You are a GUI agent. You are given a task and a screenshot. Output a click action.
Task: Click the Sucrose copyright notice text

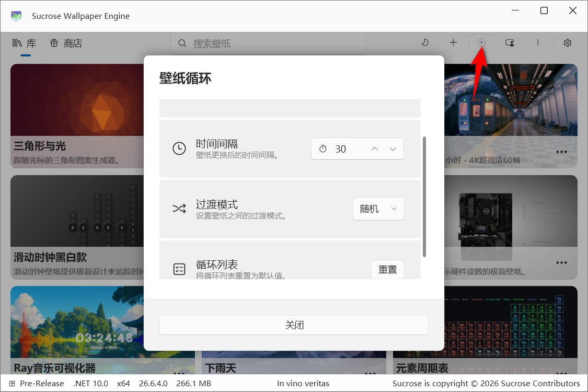click(486, 383)
